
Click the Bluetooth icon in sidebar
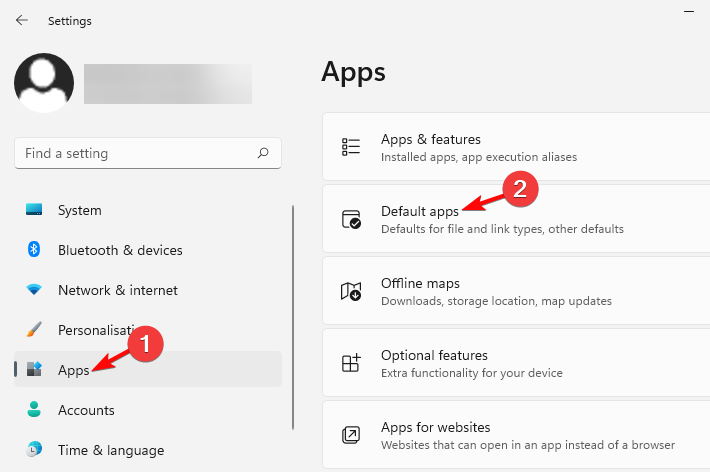point(34,250)
